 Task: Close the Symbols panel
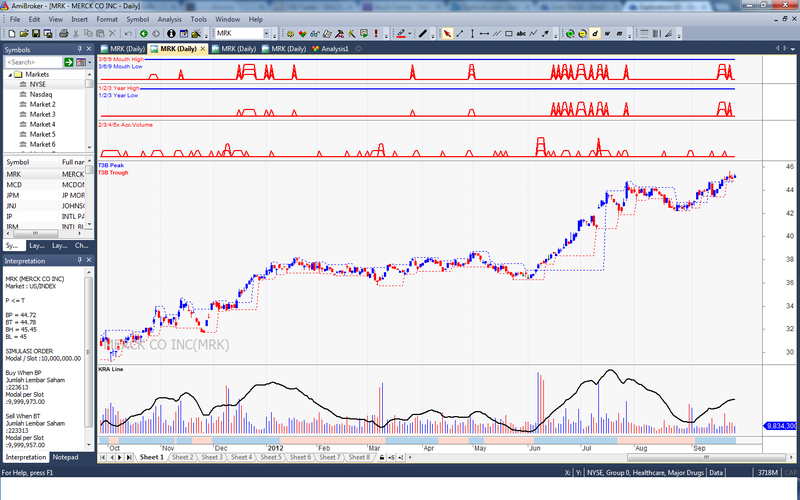[x=89, y=49]
